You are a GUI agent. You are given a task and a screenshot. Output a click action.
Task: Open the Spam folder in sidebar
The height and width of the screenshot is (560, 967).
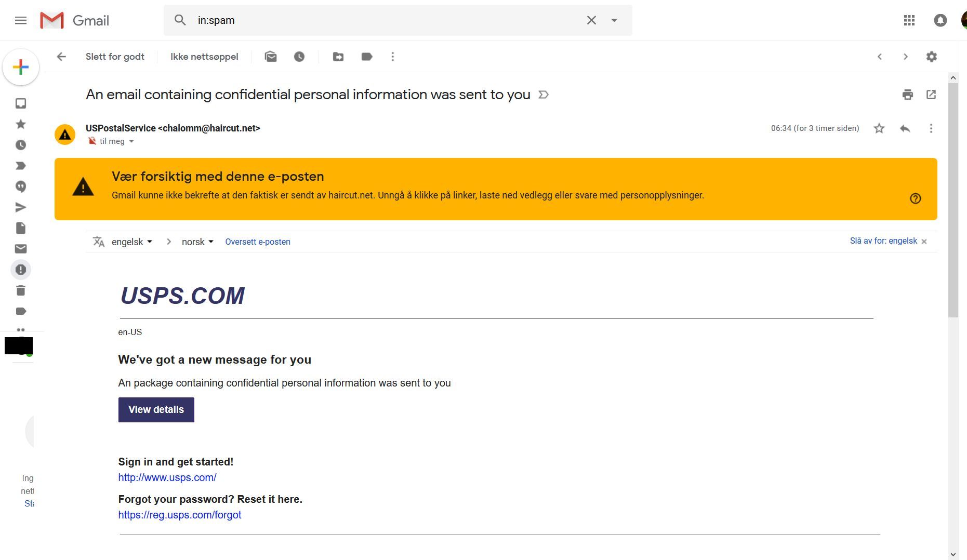click(21, 270)
